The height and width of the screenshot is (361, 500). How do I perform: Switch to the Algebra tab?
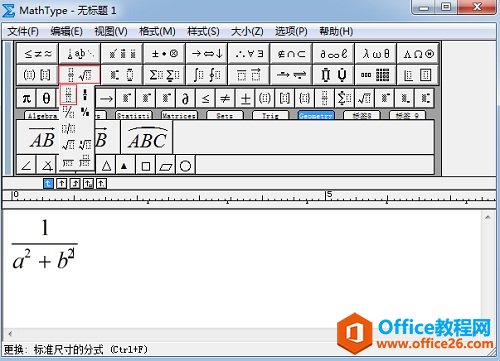pos(42,116)
